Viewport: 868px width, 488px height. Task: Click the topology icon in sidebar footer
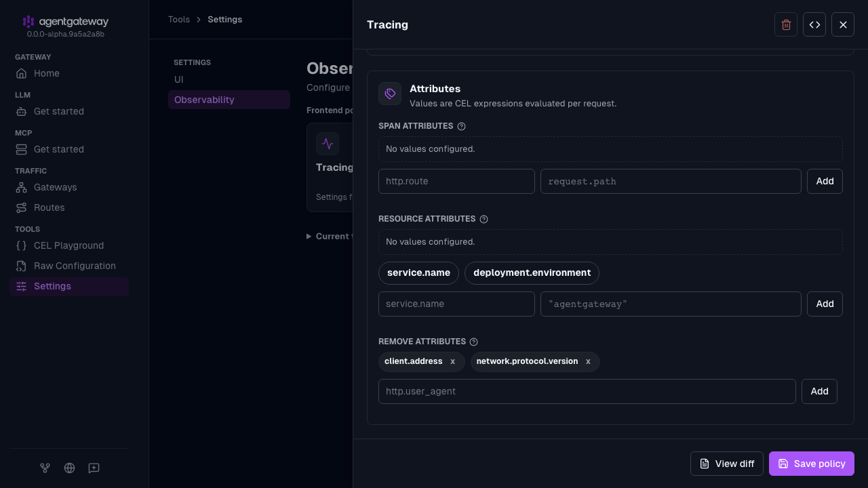pyautogui.click(x=45, y=468)
